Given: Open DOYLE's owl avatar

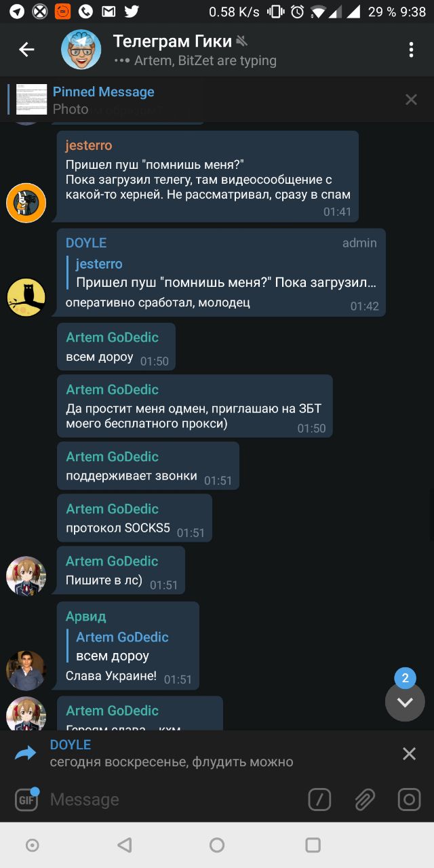Looking at the screenshot, I should 26,297.
